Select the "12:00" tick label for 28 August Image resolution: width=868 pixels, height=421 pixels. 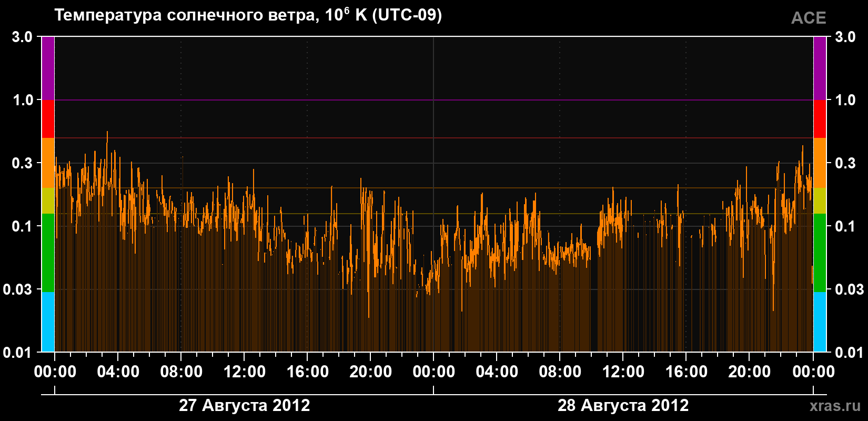(x=623, y=372)
